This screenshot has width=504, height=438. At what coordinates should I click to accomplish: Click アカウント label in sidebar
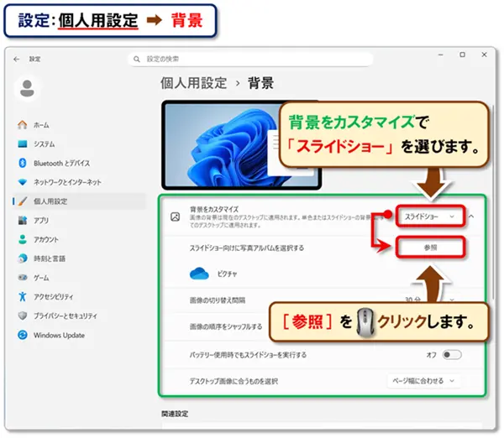(46, 239)
